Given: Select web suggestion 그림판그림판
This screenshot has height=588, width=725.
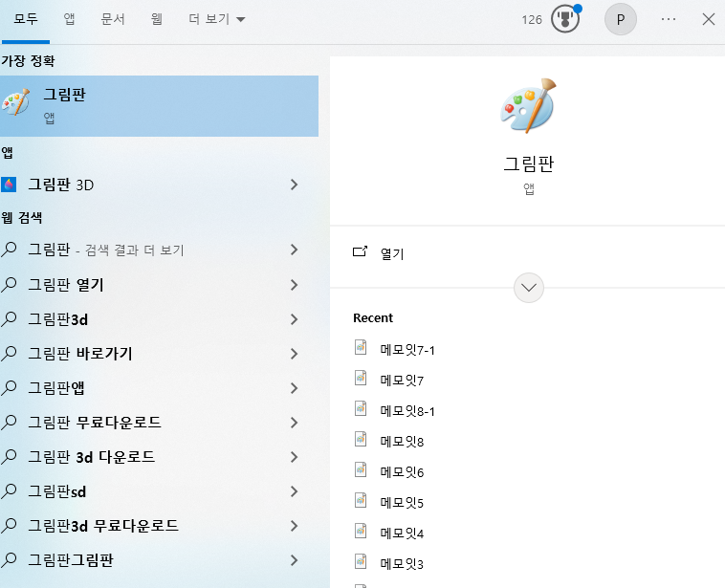Looking at the screenshot, I should (x=71, y=560).
